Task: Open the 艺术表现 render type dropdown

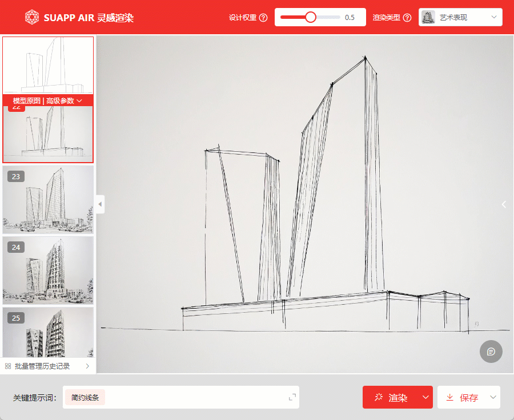Action: click(x=460, y=18)
